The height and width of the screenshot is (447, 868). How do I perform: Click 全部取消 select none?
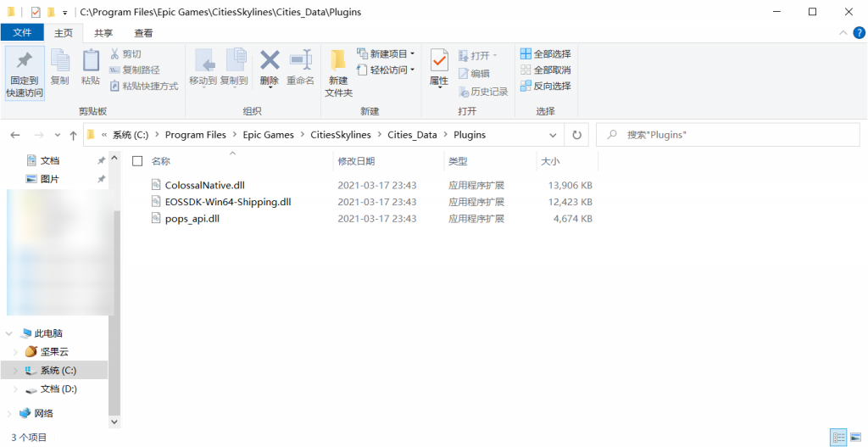546,70
